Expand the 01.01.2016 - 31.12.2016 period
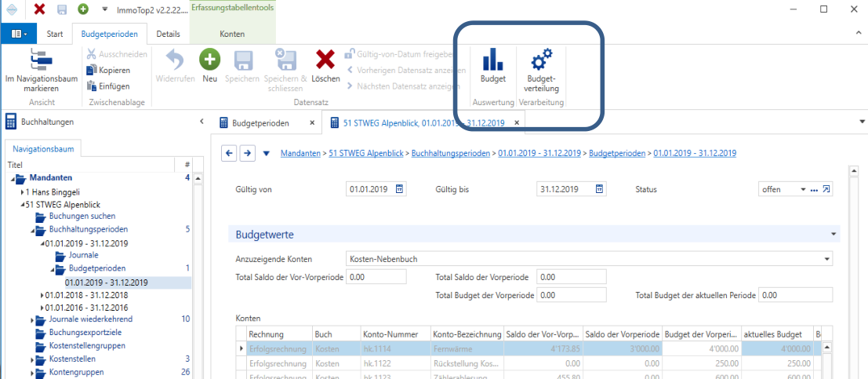868x379 pixels. point(42,308)
